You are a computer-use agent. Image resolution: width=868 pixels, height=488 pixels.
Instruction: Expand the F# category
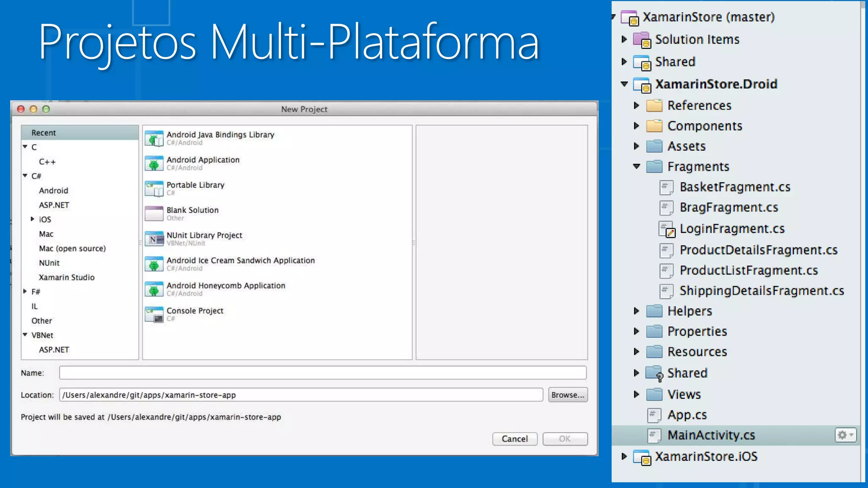click(x=25, y=291)
